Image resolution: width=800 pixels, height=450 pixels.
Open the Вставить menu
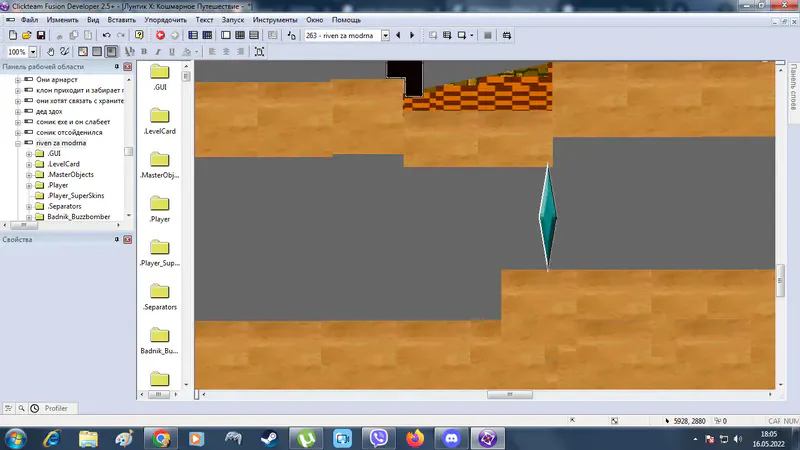pos(121,20)
